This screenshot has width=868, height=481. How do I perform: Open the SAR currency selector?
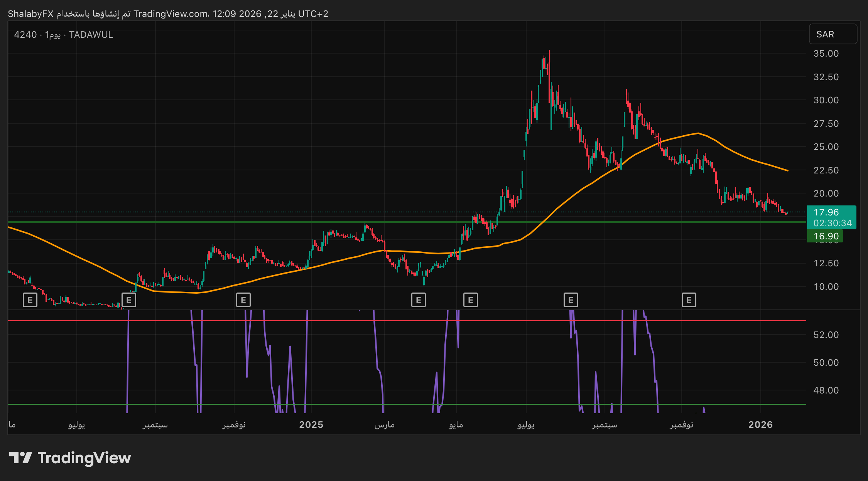point(833,34)
